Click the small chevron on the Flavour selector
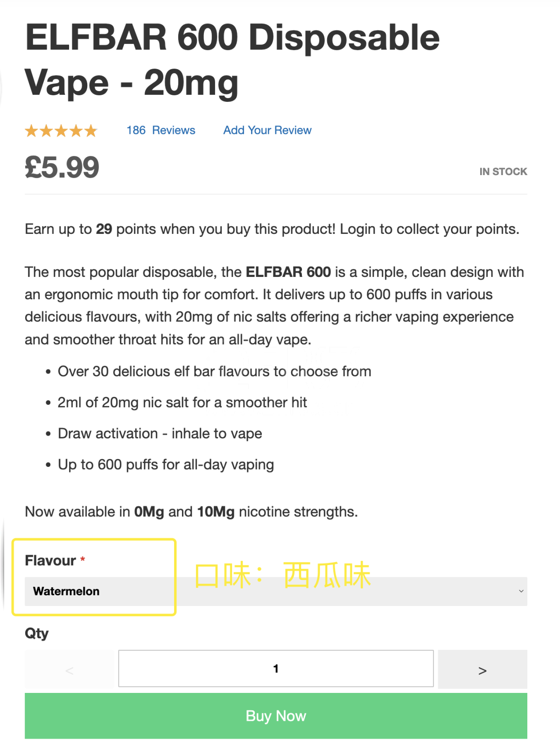560x755 pixels. click(x=521, y=591)
